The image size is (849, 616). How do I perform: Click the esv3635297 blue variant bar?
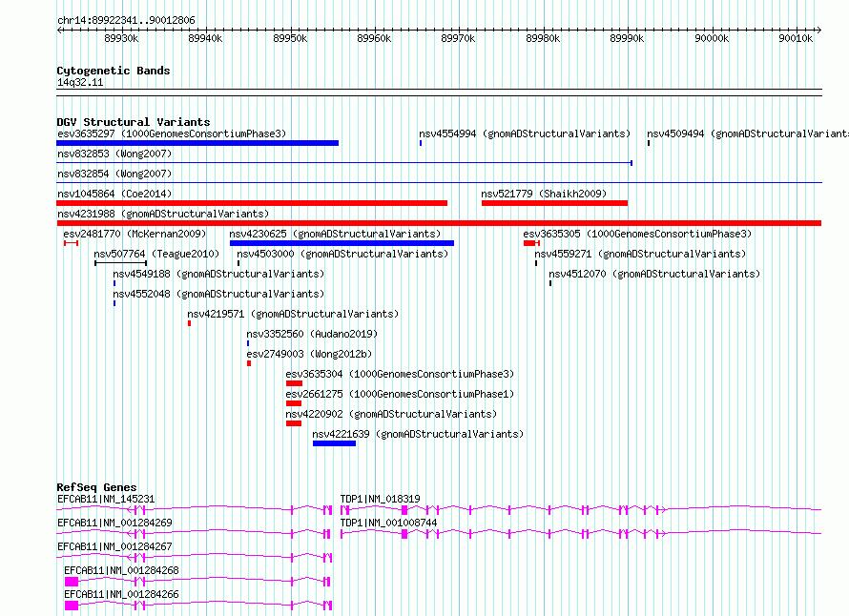tap(197, 143)
